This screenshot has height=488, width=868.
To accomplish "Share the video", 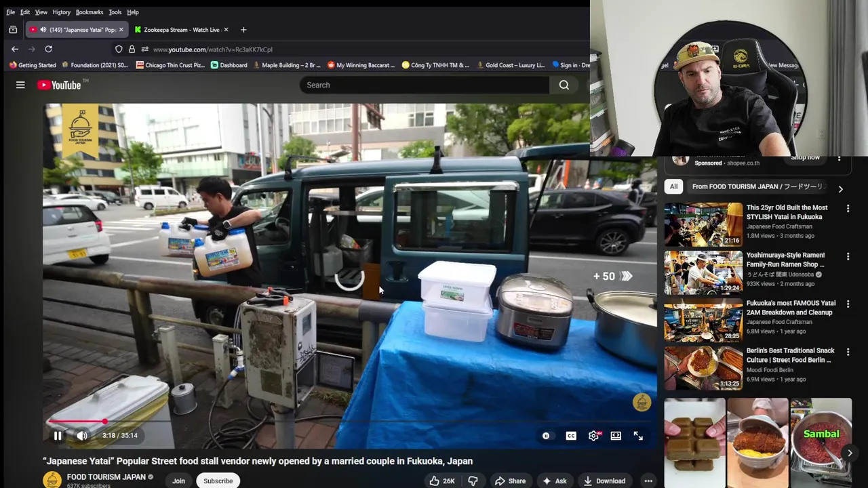I will coord(510,481).
